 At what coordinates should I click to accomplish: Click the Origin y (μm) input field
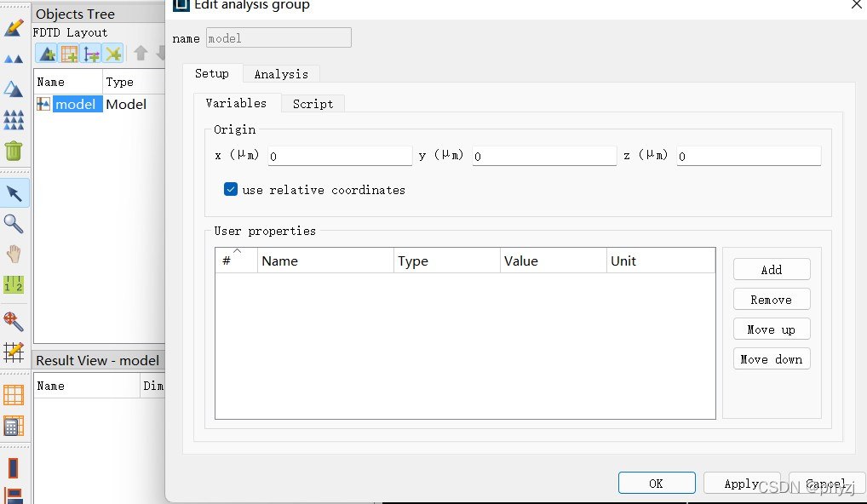544,156
